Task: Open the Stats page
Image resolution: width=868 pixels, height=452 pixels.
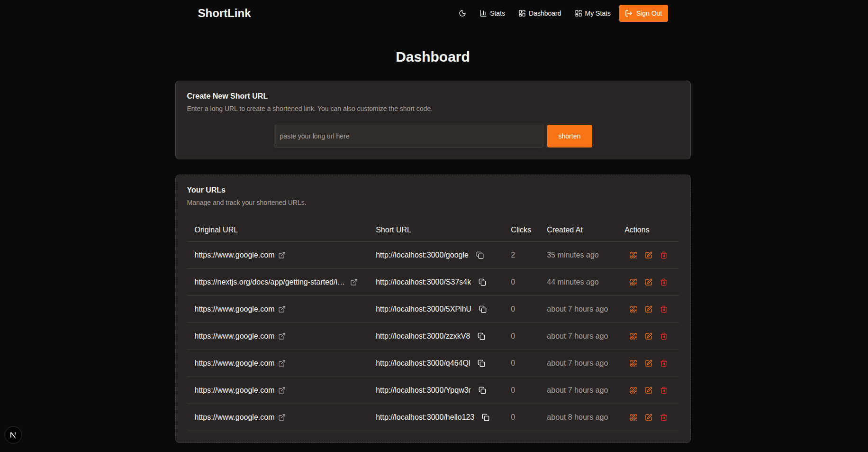Action: click(x=492, y=13)
